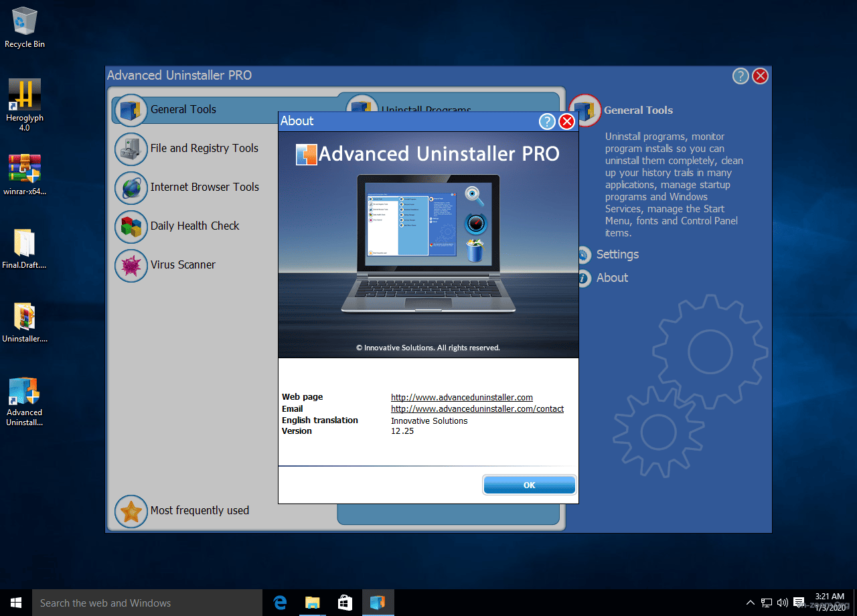Click the Search the web and Windows box

click(x=147, y=603)
